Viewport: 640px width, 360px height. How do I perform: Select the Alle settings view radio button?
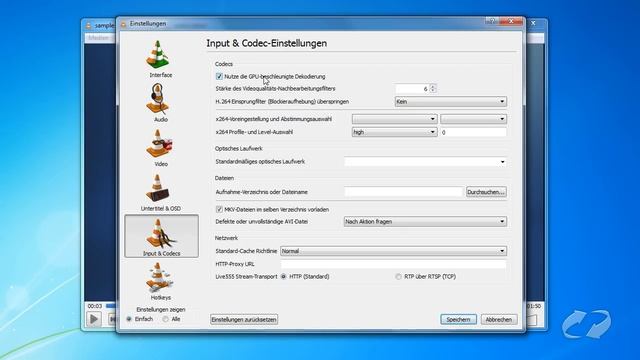(x=165, y=319)
